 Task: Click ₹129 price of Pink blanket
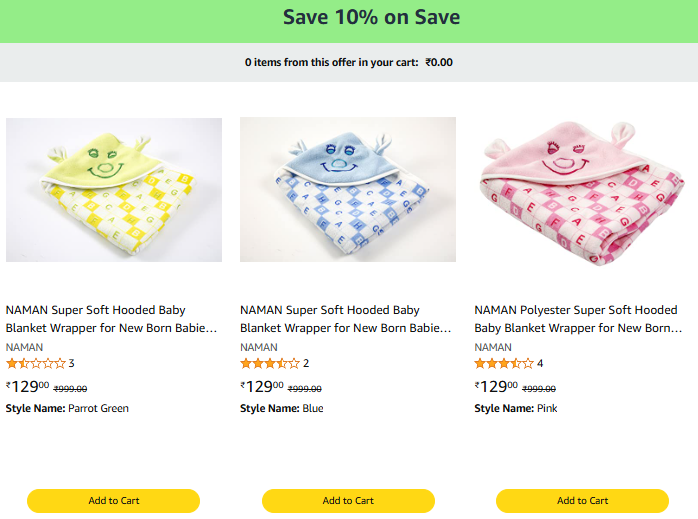click(x=496, y=387)
